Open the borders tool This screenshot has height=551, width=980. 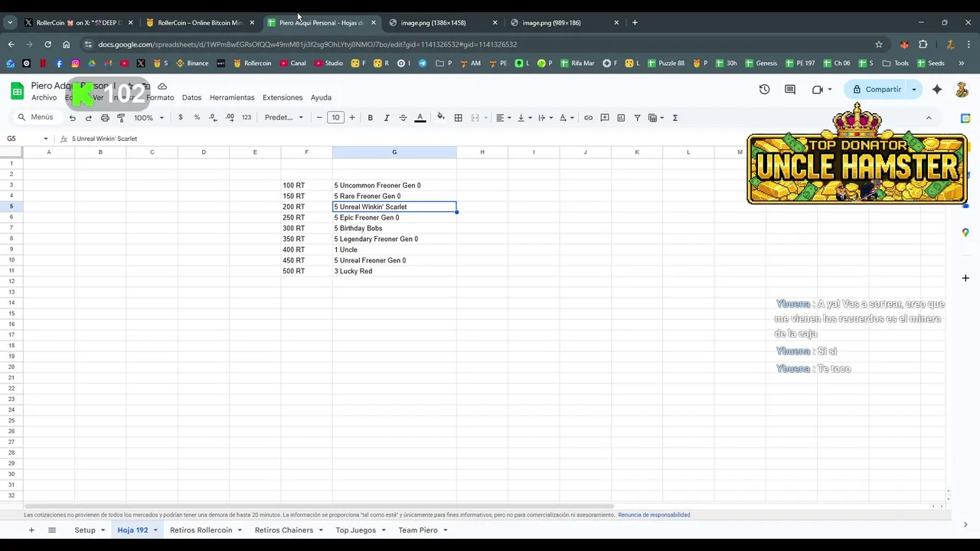458,118
